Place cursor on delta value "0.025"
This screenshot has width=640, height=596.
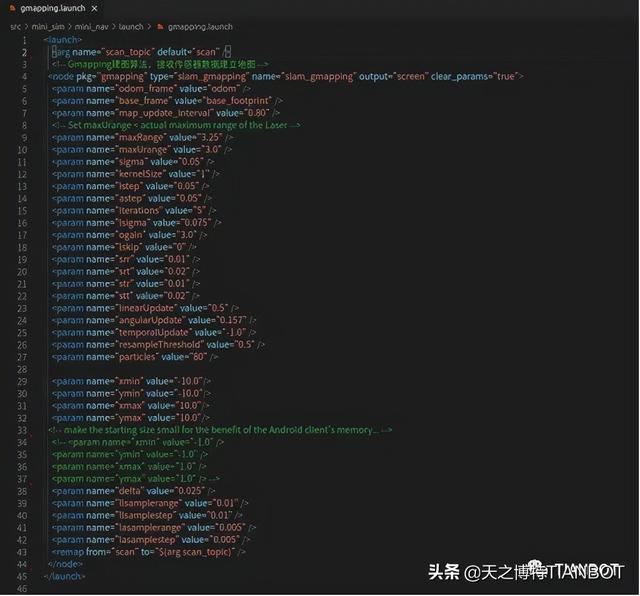pos(190,490)
